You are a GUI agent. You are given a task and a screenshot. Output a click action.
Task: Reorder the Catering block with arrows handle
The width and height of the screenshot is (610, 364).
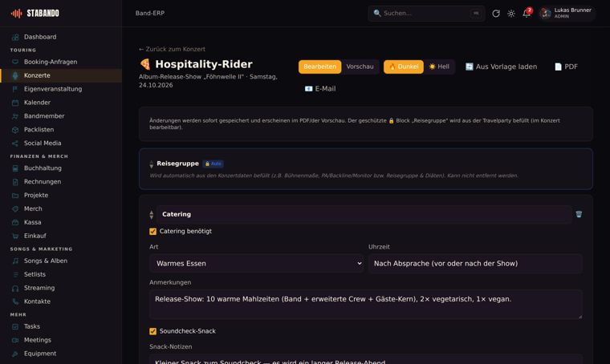pyautogui.click(x=152, y=214)
